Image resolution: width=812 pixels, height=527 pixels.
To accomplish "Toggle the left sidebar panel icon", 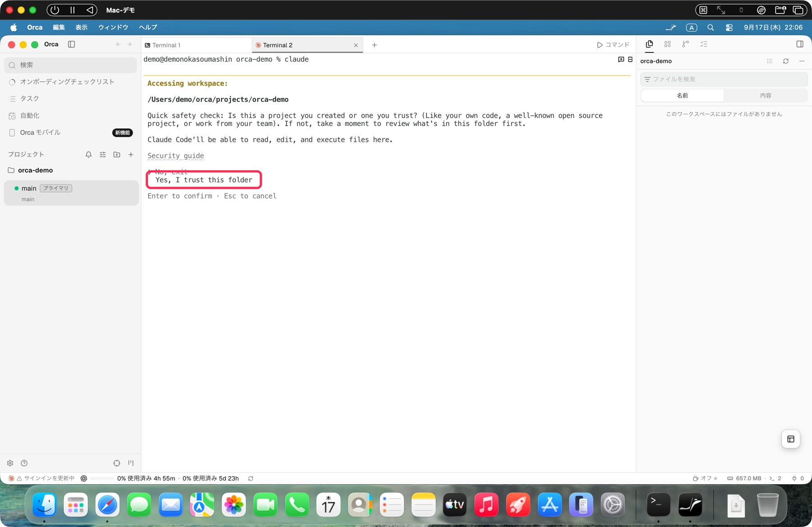I will pos(71,44).
